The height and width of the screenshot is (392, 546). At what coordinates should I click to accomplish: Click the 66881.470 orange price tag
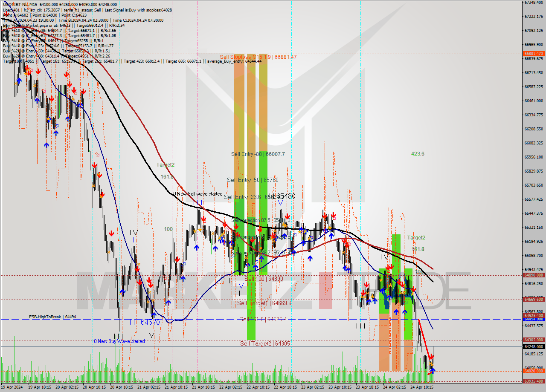pyautogui.click(x=534, y=54)
